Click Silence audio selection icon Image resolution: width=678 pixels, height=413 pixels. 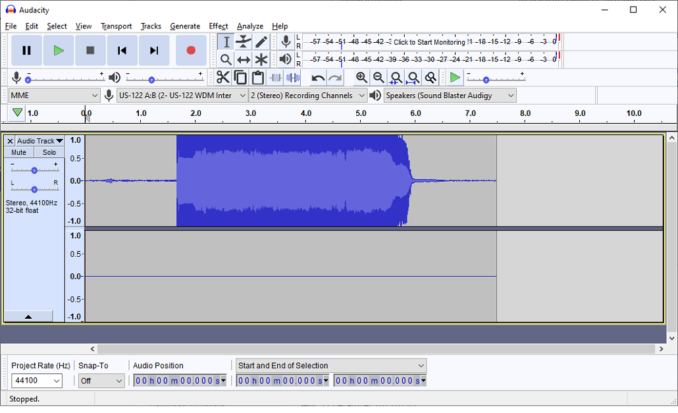pos(293,78)
